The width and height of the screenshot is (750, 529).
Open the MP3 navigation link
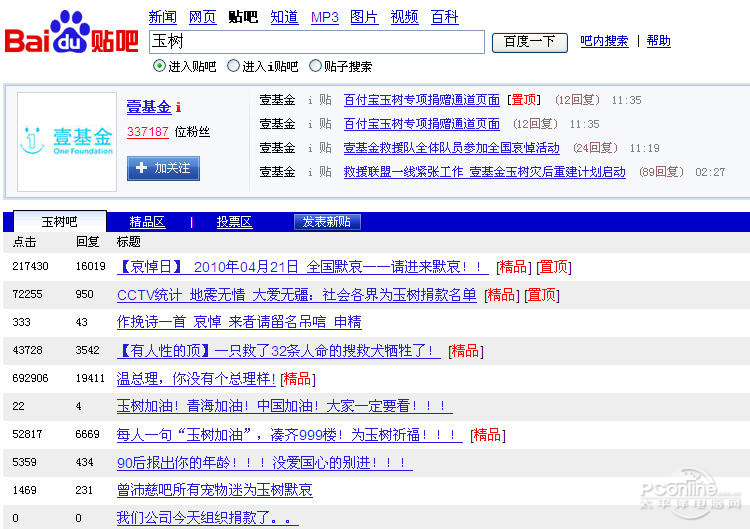[325, 17]
